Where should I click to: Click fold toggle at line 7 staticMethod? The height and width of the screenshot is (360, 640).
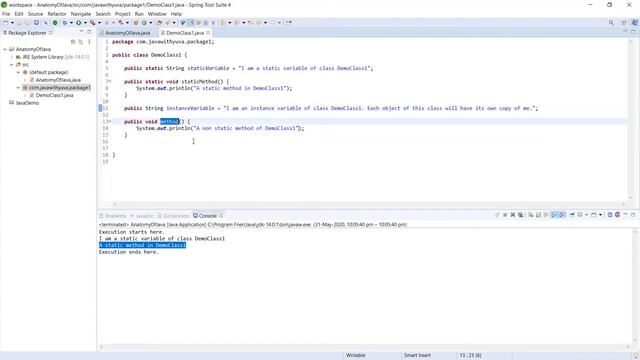coord(109,82)
